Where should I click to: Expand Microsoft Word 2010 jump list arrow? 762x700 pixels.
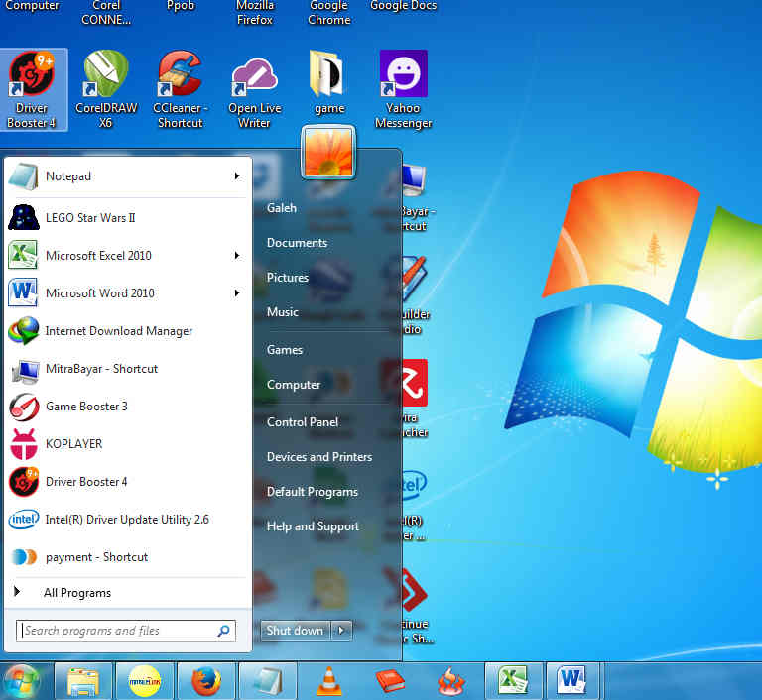pos(237,292)
